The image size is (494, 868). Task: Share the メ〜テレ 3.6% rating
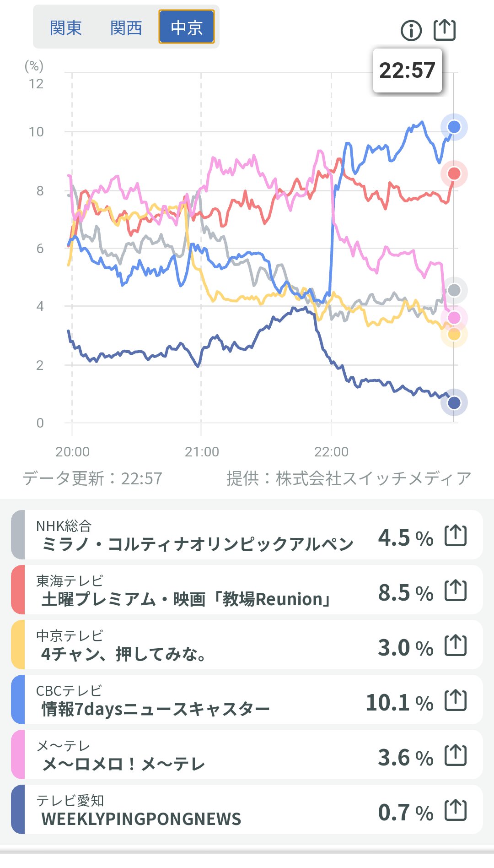click(456, 755)
